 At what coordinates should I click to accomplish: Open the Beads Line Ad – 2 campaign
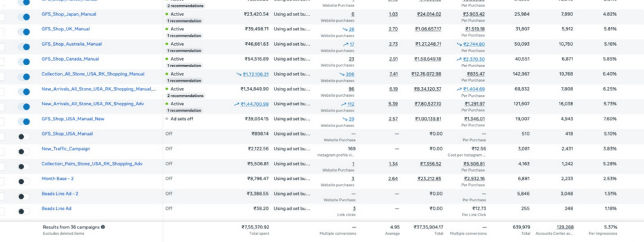(60, 194)
